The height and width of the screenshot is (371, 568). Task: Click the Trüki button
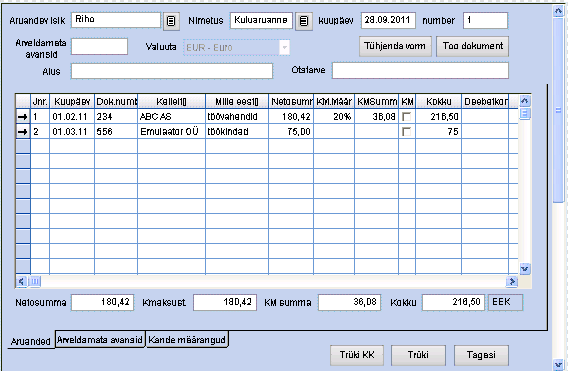418,355
